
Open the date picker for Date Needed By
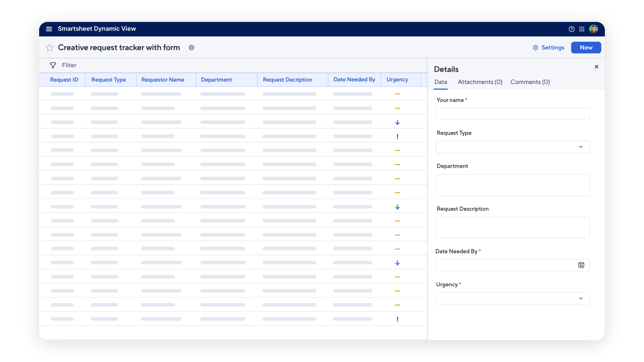pyautogui.click(x=582, y=265)
